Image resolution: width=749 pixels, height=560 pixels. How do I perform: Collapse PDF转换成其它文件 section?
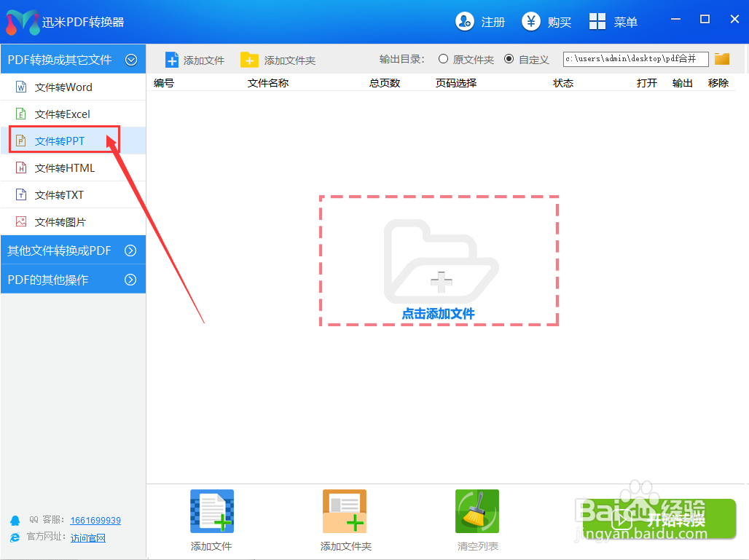click(x=73, y=59)
